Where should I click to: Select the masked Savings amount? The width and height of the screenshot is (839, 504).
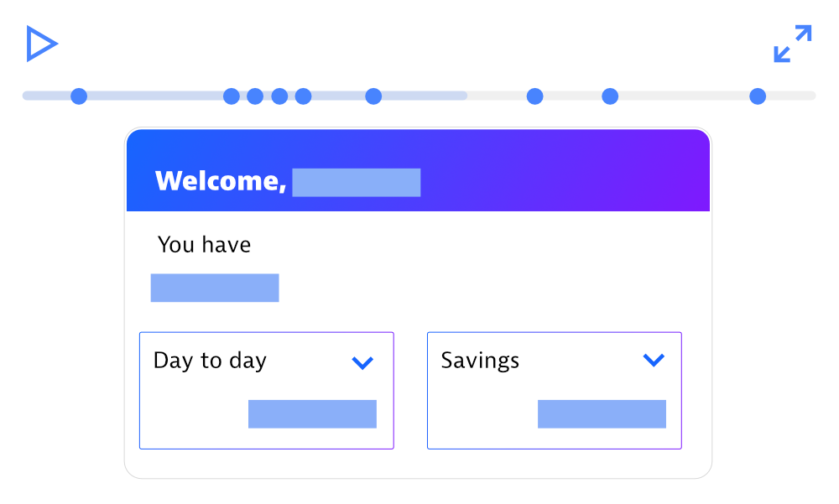[602, 414]
